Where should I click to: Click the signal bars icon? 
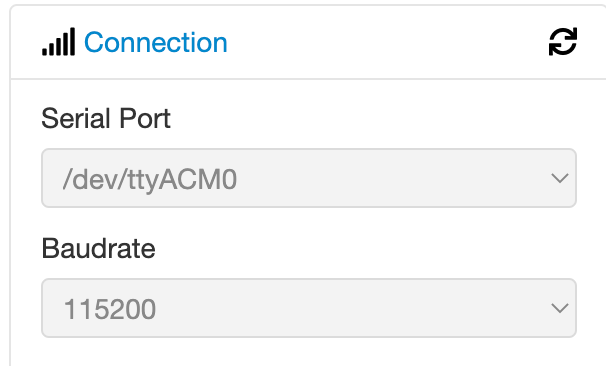(x=58, y=42)
